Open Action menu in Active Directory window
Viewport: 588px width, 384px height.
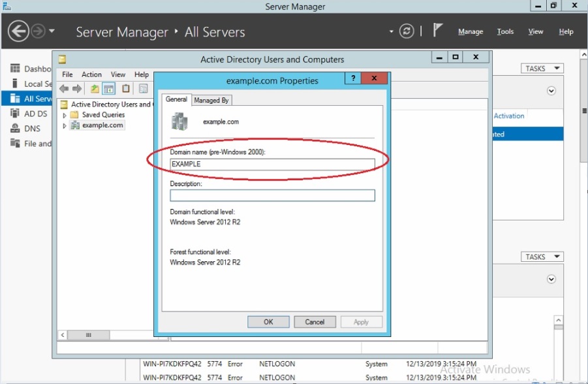[91, 74]
